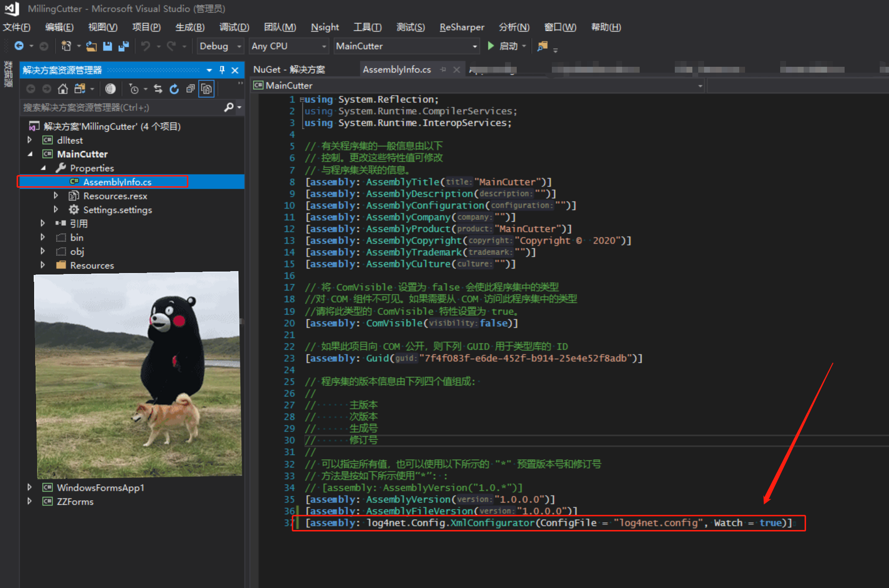This screenshot has height=588, width=889.
Task: Collapse all projects in Solution Explorer
Action: click(190, 88)
